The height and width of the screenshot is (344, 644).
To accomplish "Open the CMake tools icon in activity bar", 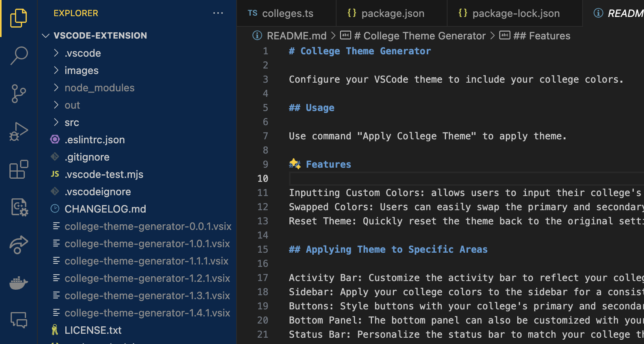I will tap(19, 207).
